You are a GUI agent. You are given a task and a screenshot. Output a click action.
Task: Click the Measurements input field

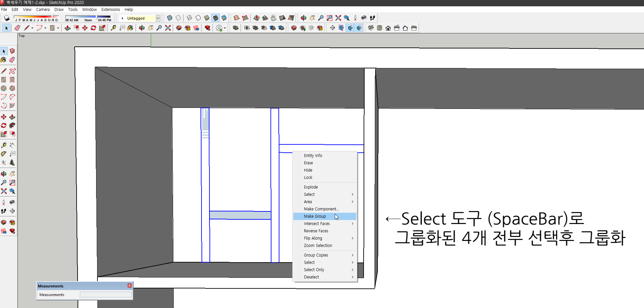[x=106, y=294]
